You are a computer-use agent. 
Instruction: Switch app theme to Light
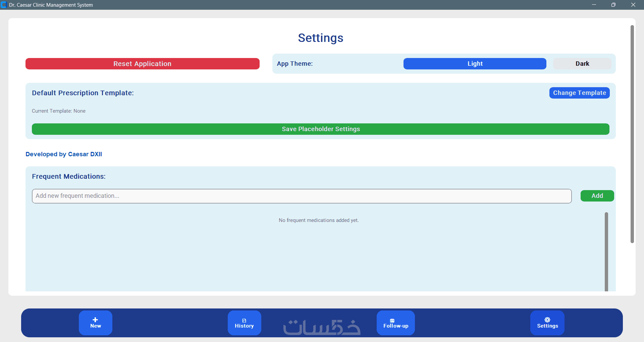click(475, 64)
